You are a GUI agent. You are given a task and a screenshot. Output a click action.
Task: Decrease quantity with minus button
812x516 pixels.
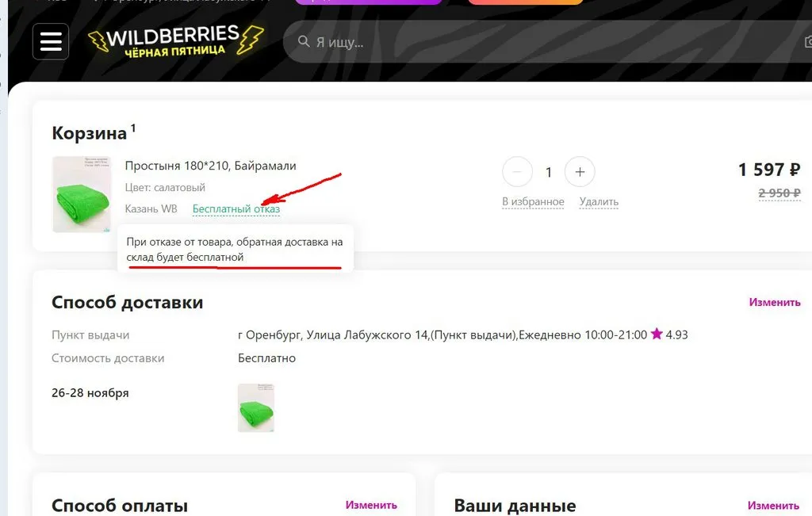click(x=517, y=172)
